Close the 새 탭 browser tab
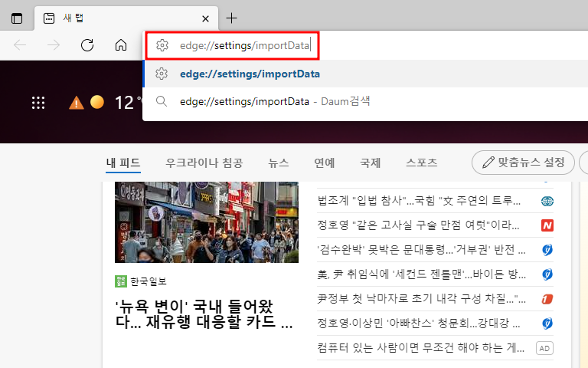Screen dimensions: 588x368 [x=205, y=18]
